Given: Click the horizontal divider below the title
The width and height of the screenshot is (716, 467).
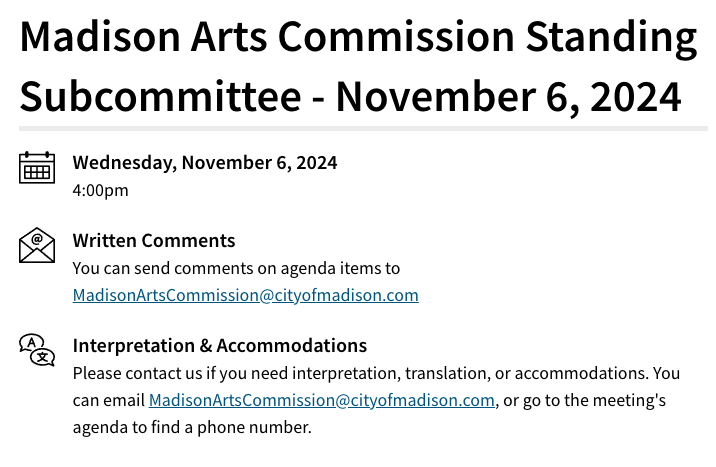Looking at the screenshot, I should [x=363, y=129].
